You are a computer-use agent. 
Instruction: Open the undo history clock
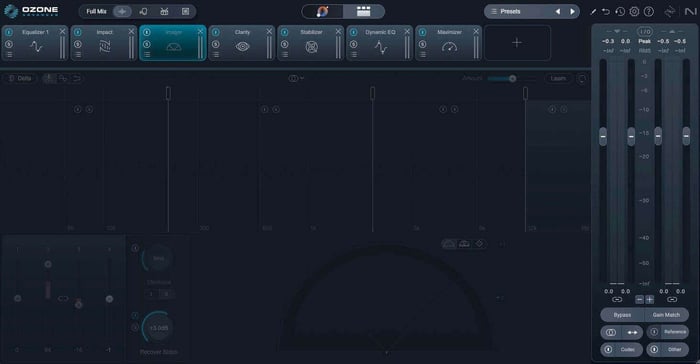coord(620,12)
